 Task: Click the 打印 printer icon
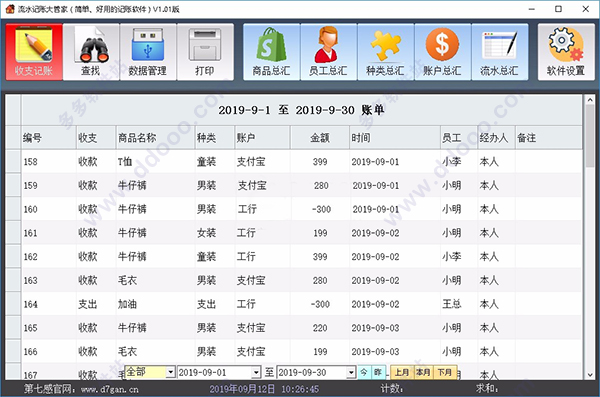pos(205,52)
